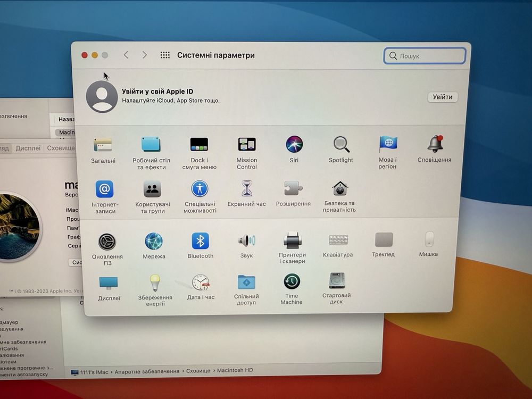Click Macintosh HD in path bar
The image size is (532, 399).
235,370
